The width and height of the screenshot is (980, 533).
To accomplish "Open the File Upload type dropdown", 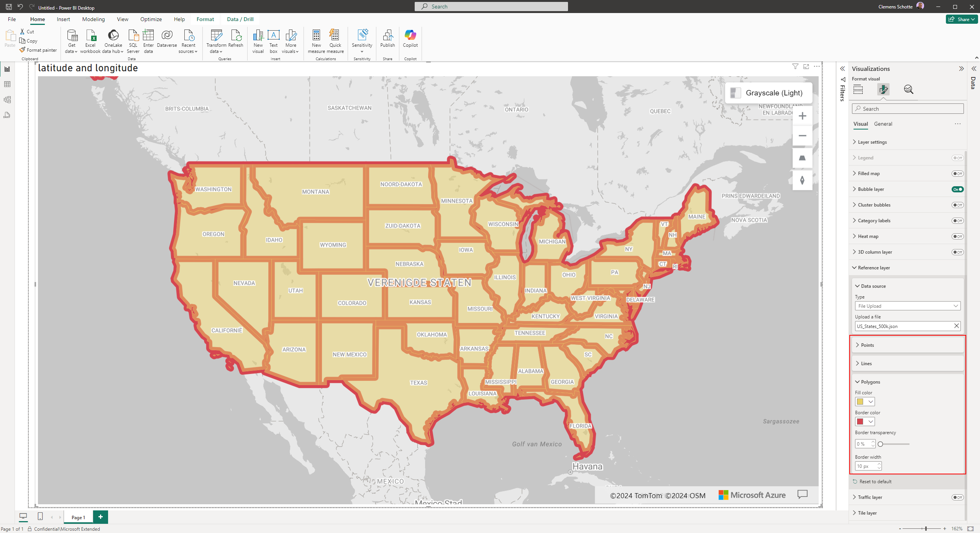I will [x=907, y=306].
